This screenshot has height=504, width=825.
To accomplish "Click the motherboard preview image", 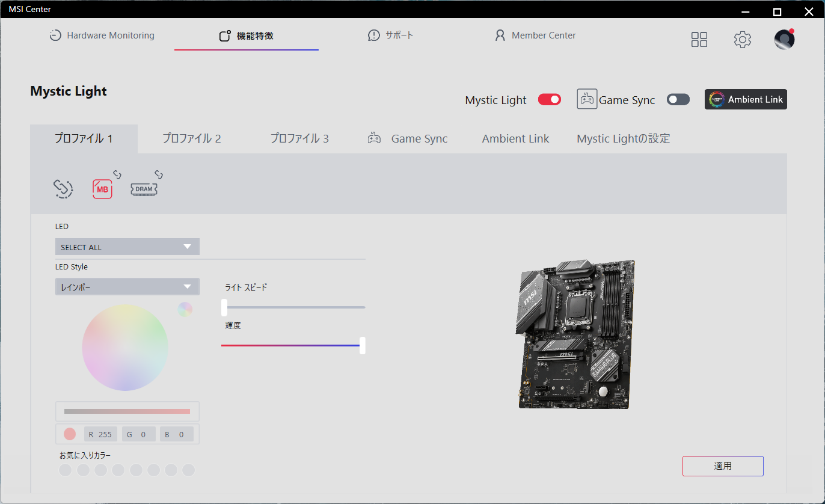I will pos(576,334).
